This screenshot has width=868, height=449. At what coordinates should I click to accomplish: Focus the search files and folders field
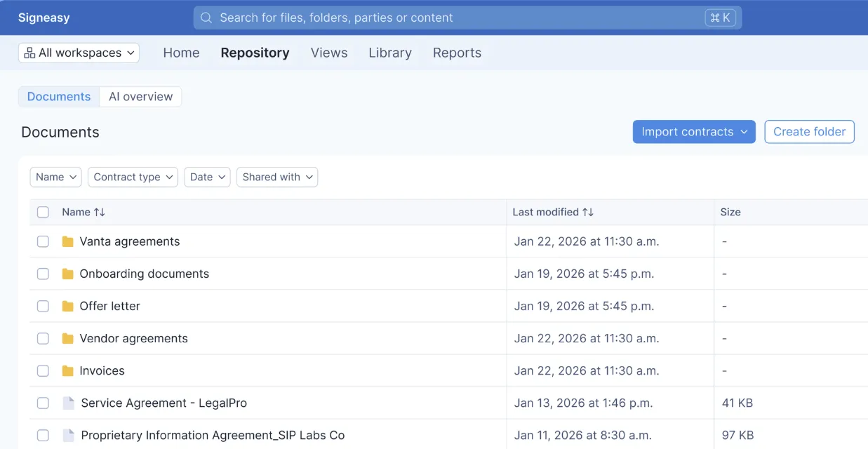[x=467, y=18]
